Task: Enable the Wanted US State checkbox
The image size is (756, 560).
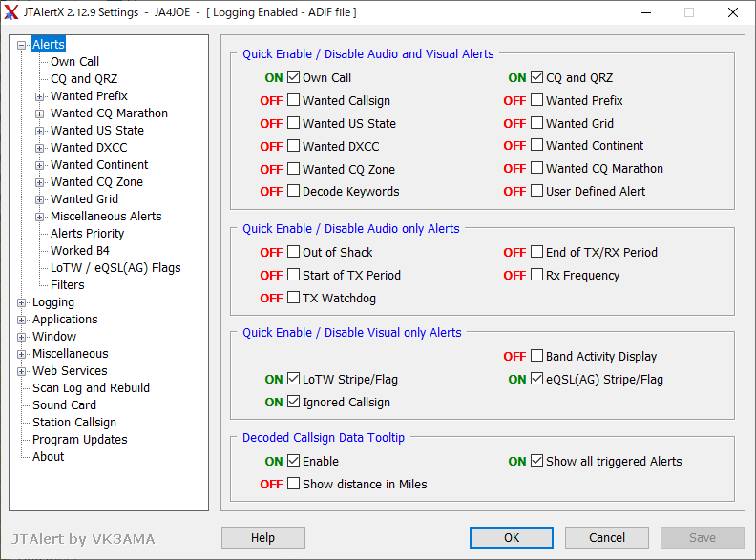Action: 294,123
